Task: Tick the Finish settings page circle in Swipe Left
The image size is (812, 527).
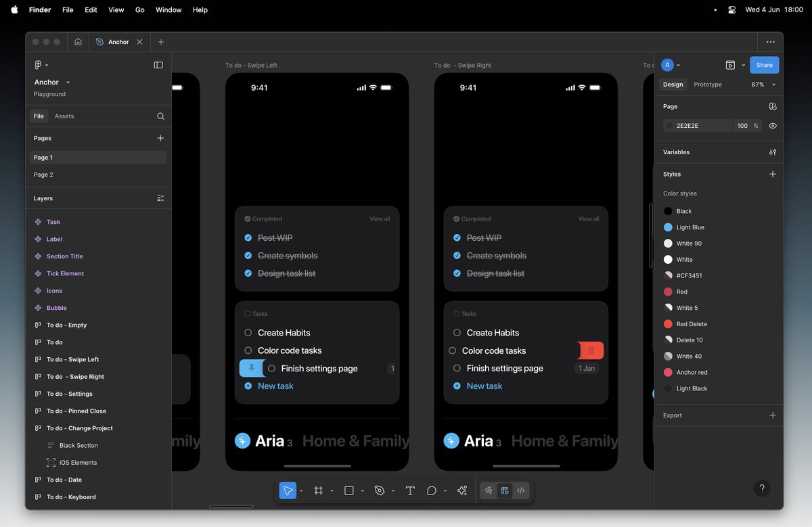Action: (x=271, y=369)
